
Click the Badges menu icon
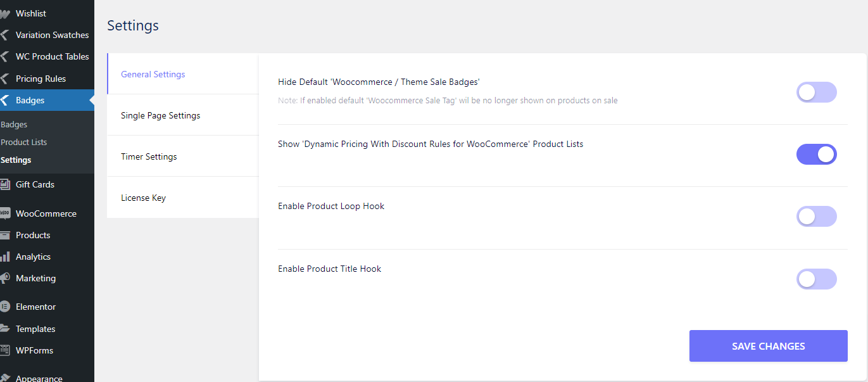click(x=5, y=100)
